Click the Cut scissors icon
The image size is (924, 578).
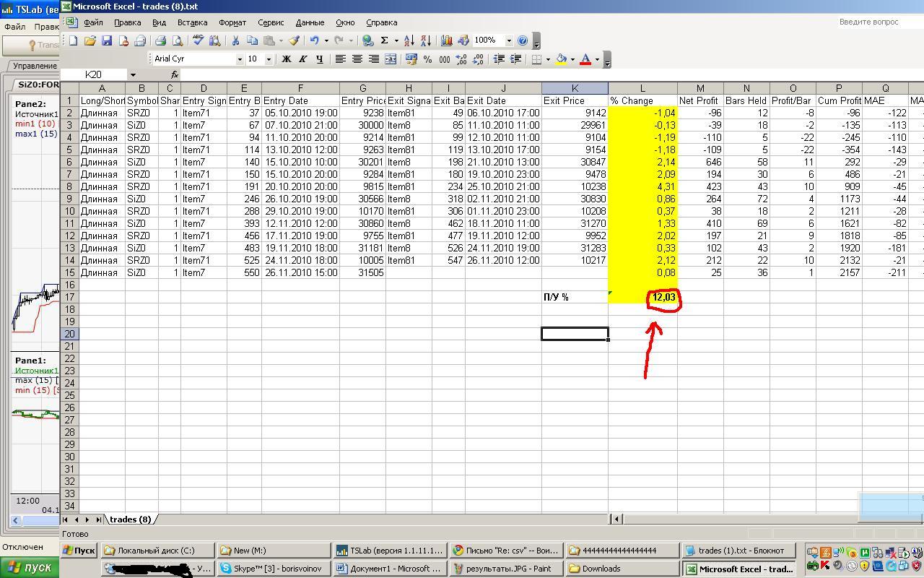[235, 41]
